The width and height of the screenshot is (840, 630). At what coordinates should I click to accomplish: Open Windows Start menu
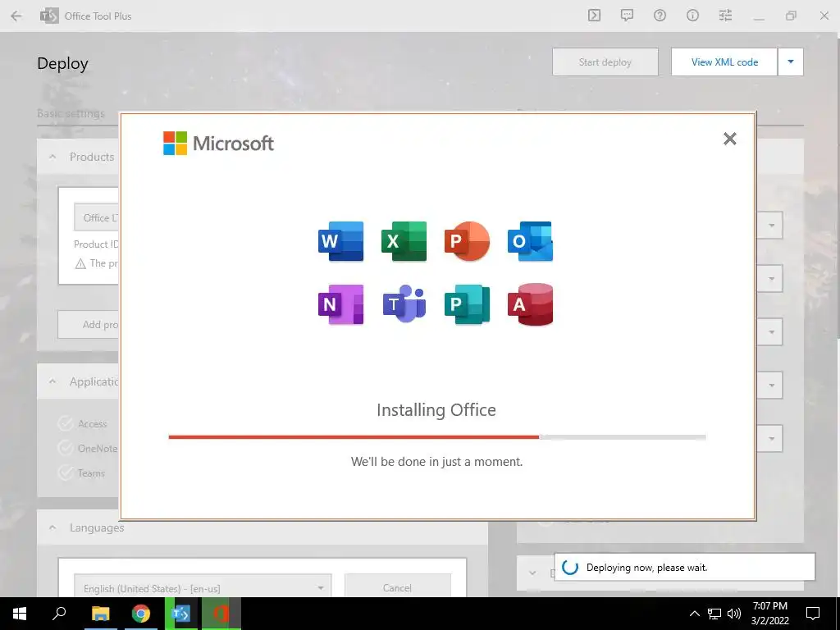coord(20,614)
